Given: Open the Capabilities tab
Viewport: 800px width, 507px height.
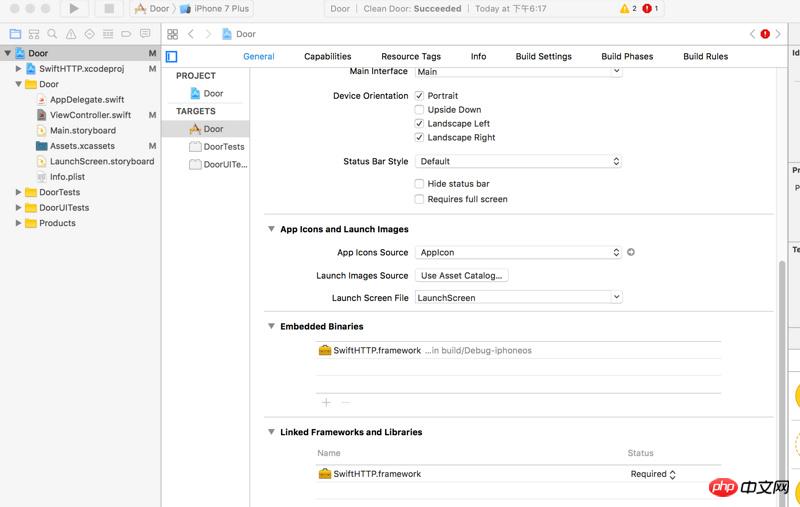Looking at the screenshot, I should click(x=327, y=57).
